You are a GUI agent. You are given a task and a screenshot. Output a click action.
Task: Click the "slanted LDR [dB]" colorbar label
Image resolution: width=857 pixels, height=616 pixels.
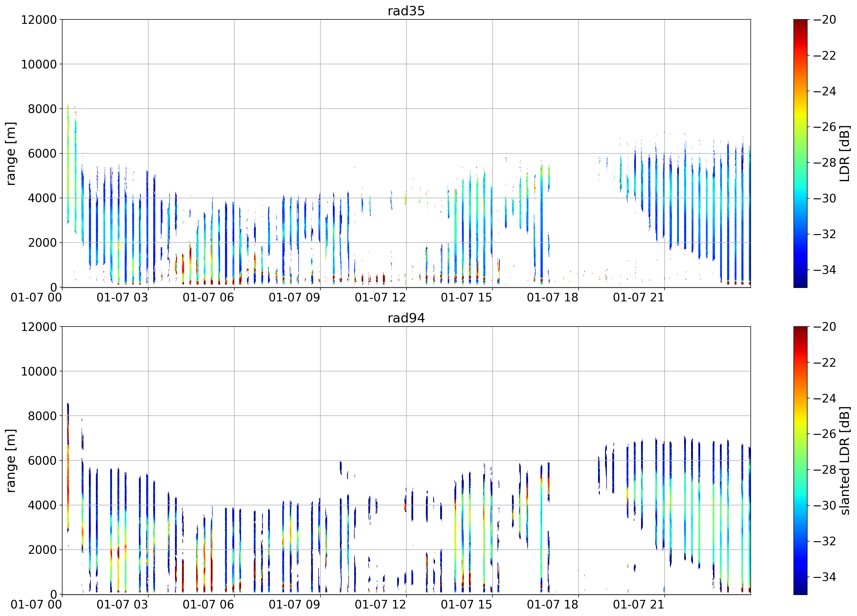pos(845,461)
